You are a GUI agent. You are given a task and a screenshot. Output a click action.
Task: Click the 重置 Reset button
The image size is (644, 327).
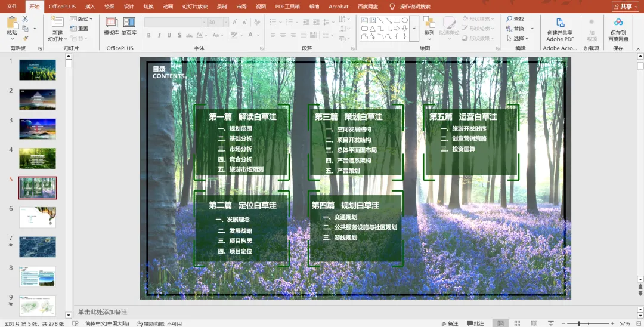tap(79, 29)
